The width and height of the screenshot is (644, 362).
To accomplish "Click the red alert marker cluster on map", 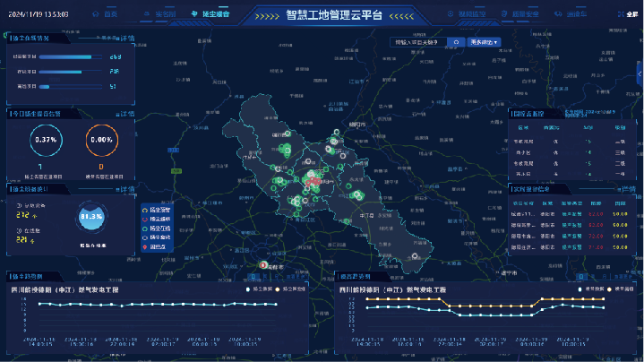I will coord(314,179).
